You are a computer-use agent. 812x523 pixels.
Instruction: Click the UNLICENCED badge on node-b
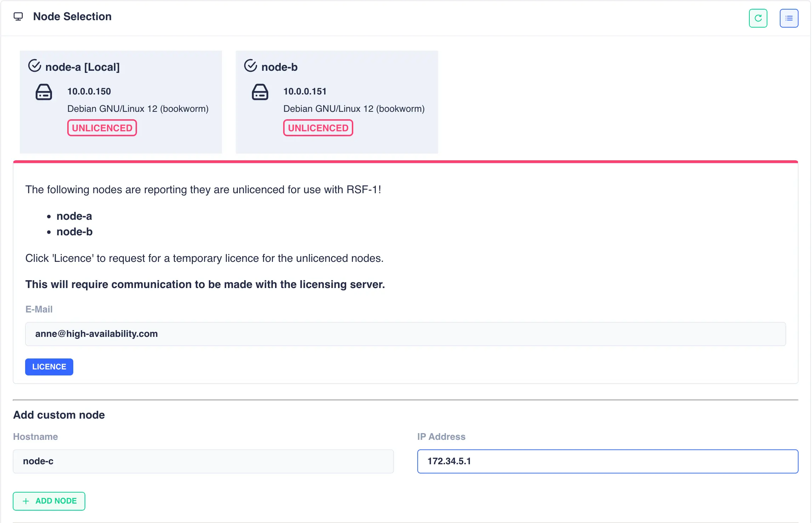[x=318, y=128]
